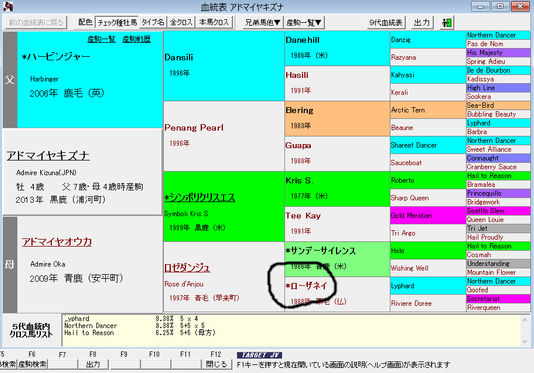Viewport: 534px width, 373px height.
Task: Select the His Majesty cell
Action: coord(498,52)
